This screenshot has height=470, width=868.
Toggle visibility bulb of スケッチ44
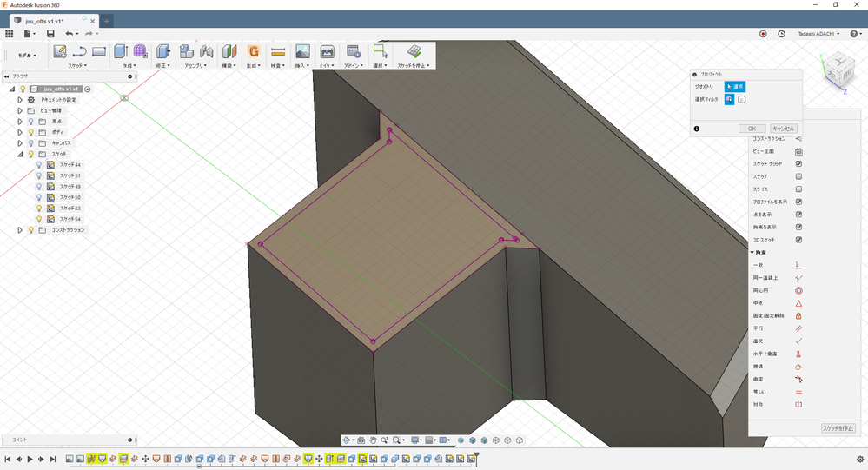[39, 165]
